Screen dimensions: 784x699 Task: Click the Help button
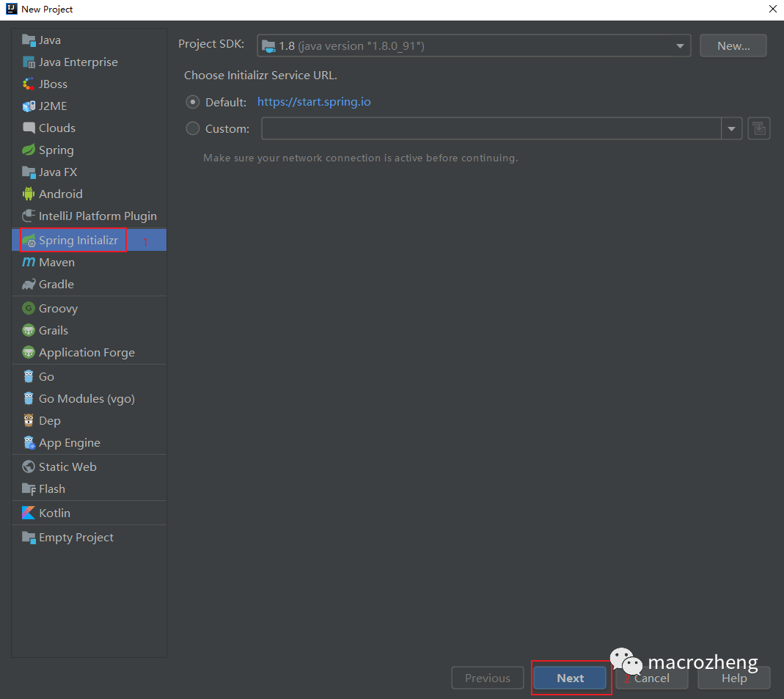[x=734, y=678]
